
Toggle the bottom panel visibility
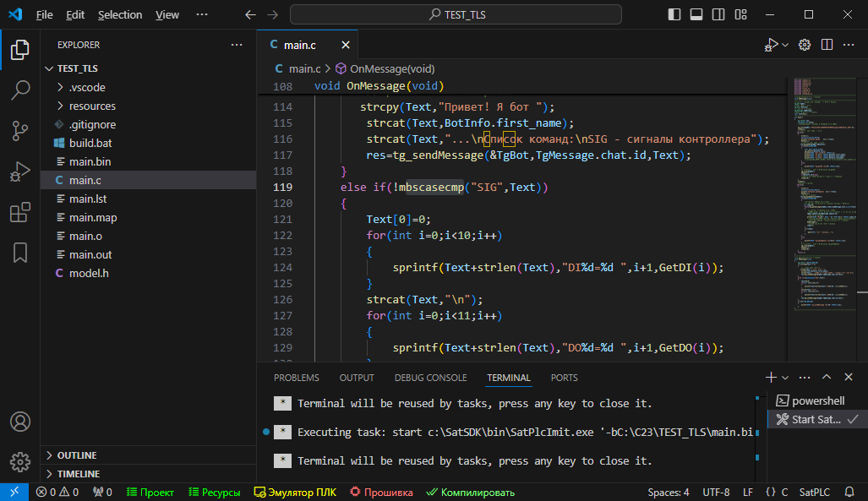click(x=696, y=14)
